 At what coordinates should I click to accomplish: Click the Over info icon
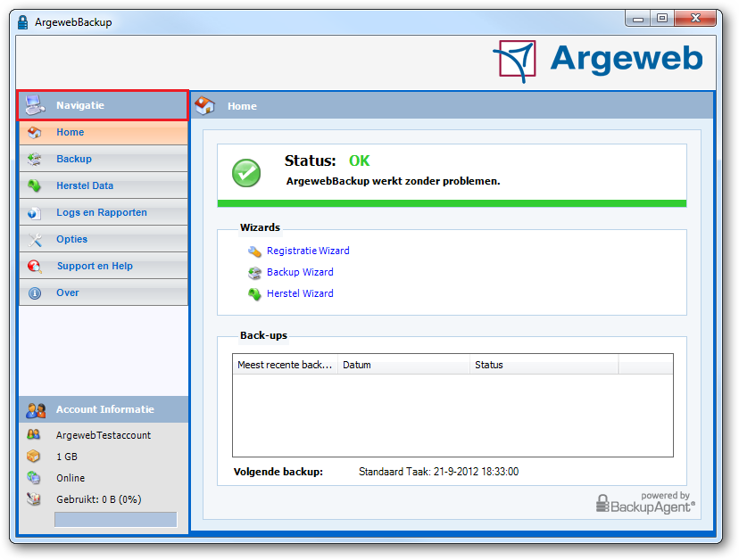[35, 293]
